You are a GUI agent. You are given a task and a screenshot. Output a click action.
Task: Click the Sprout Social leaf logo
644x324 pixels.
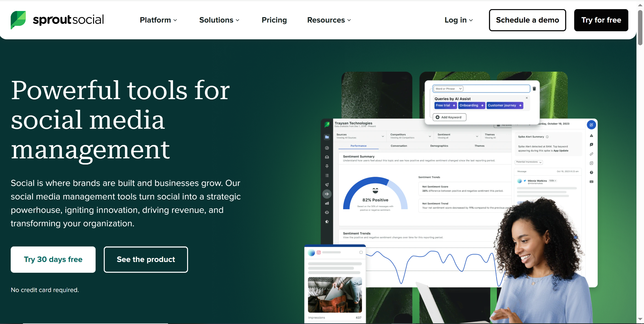tap(18, 20)
